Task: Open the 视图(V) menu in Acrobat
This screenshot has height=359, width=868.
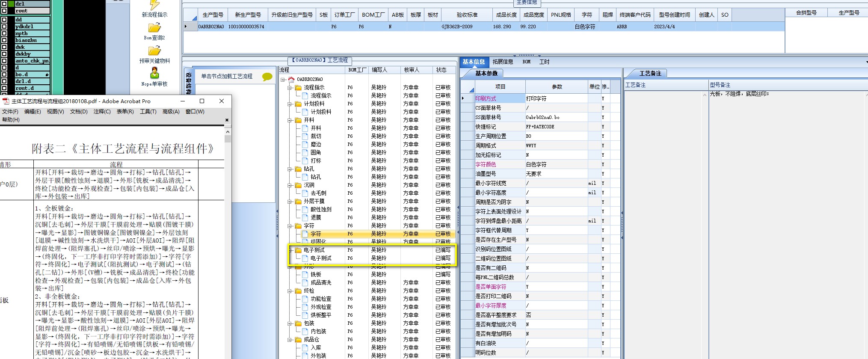Action: pos(56,111)
